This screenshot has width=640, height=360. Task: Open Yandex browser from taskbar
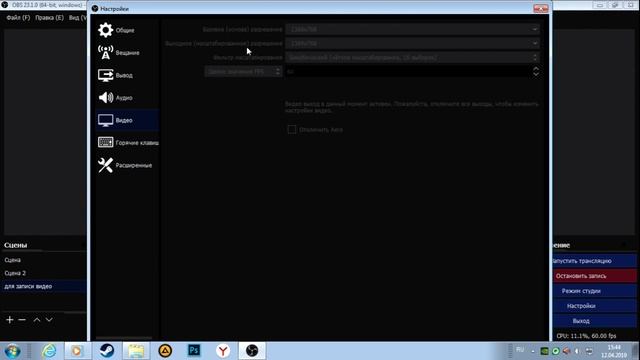click(223, 351)
